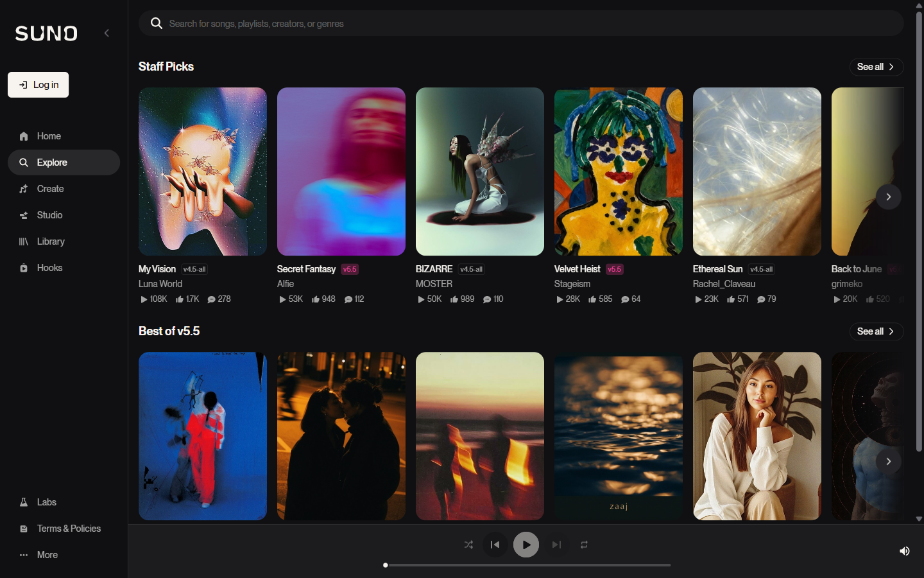Screen dimensions: 924x578
Task: Click the like icon on Velvet Heist
Action: click(592, 299)
